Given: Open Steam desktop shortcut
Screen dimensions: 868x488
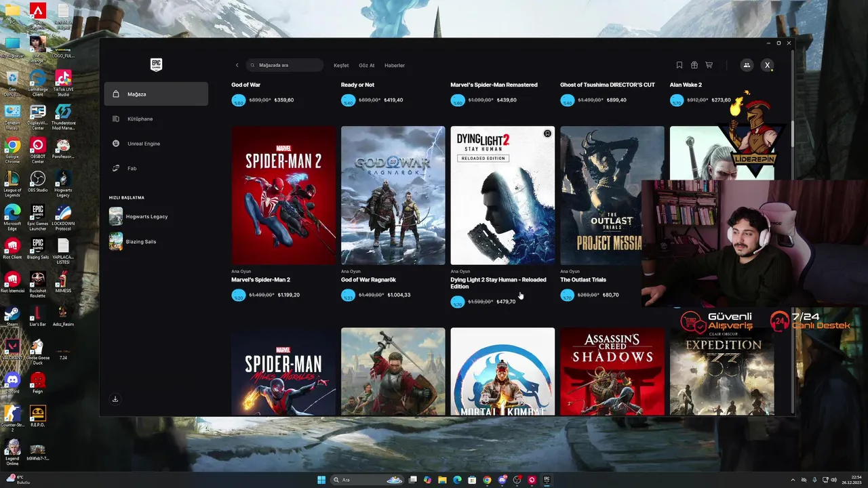Looking at the screenshot, I should tap(12, 317).
